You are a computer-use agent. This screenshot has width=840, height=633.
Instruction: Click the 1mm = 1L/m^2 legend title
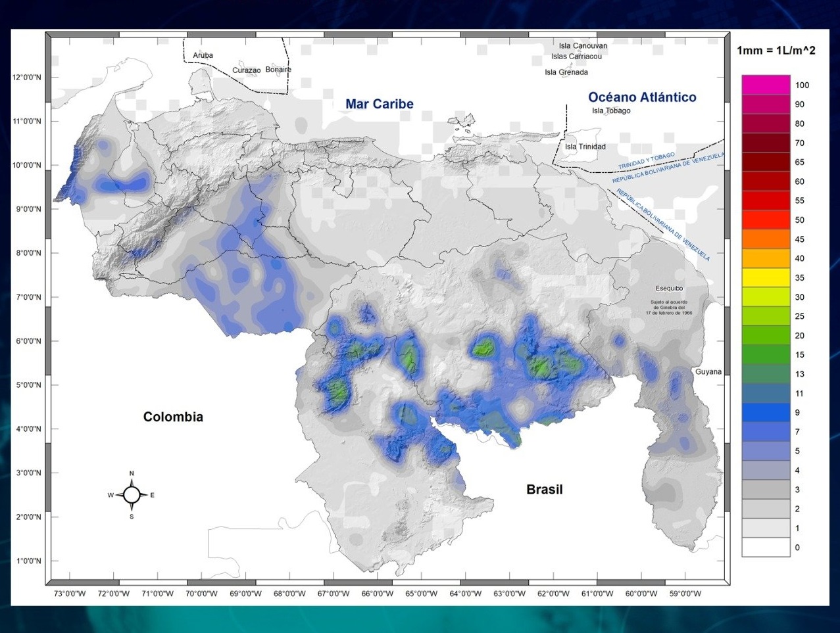[x=776, y=51]
